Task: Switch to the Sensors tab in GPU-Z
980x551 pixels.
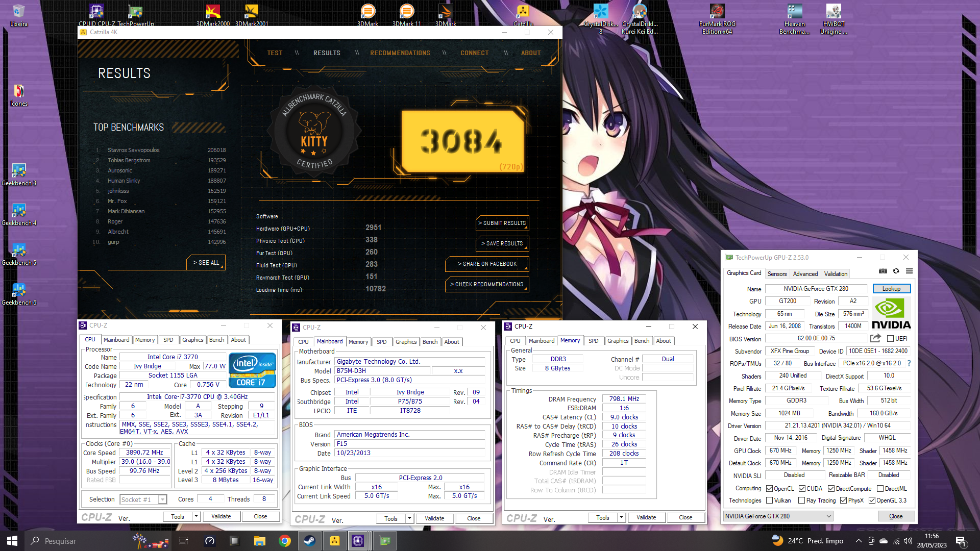Action: 777,274
